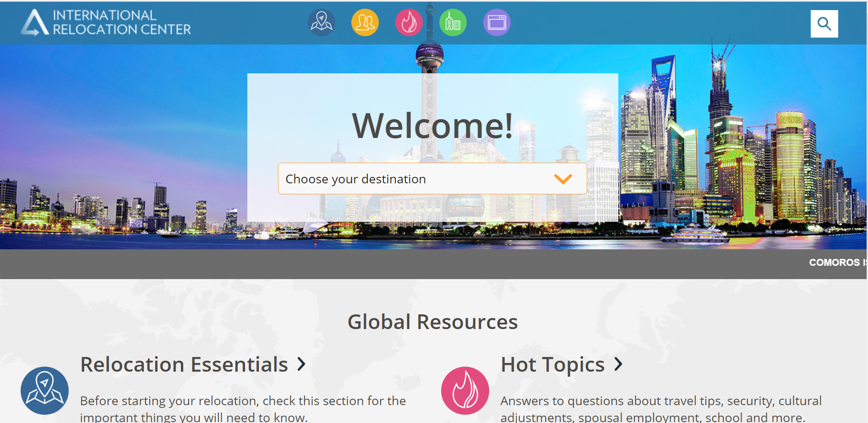Click the green buildings icon in the navigation
Viewport: 868px width, 423px height.
[x=453, y=22]
